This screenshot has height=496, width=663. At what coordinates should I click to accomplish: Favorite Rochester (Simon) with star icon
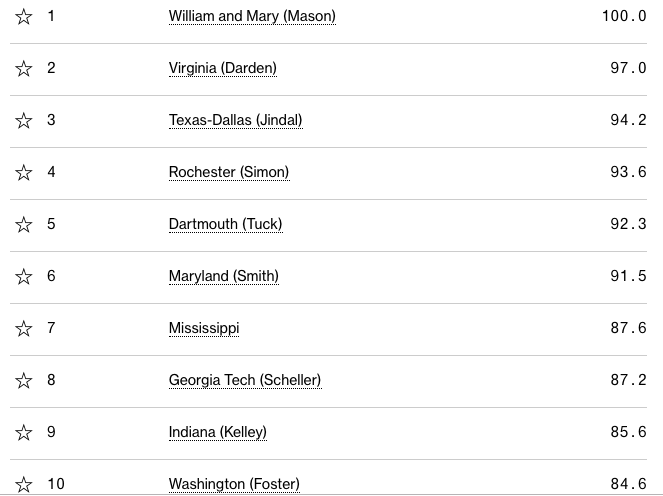coord(24,173)
